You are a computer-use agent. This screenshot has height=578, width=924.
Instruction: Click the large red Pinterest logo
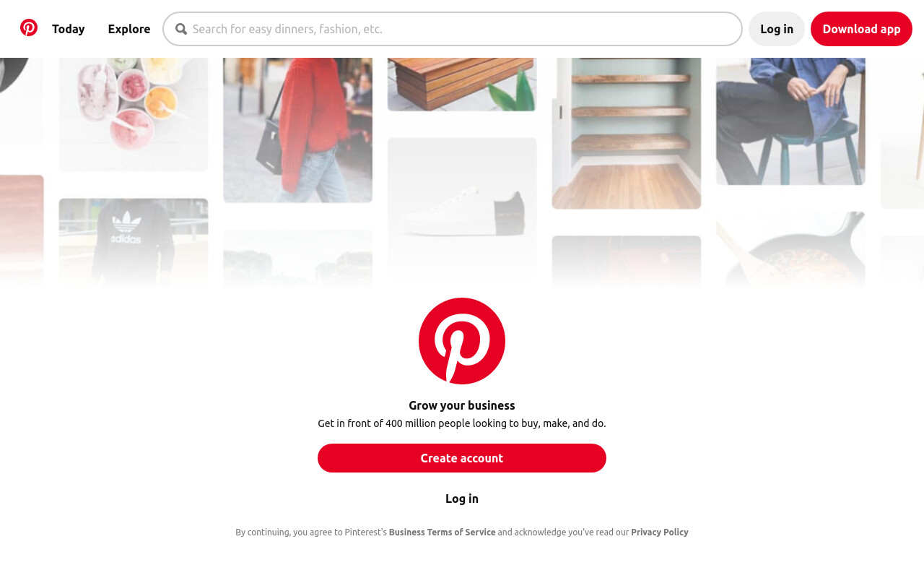pos(462,341)
